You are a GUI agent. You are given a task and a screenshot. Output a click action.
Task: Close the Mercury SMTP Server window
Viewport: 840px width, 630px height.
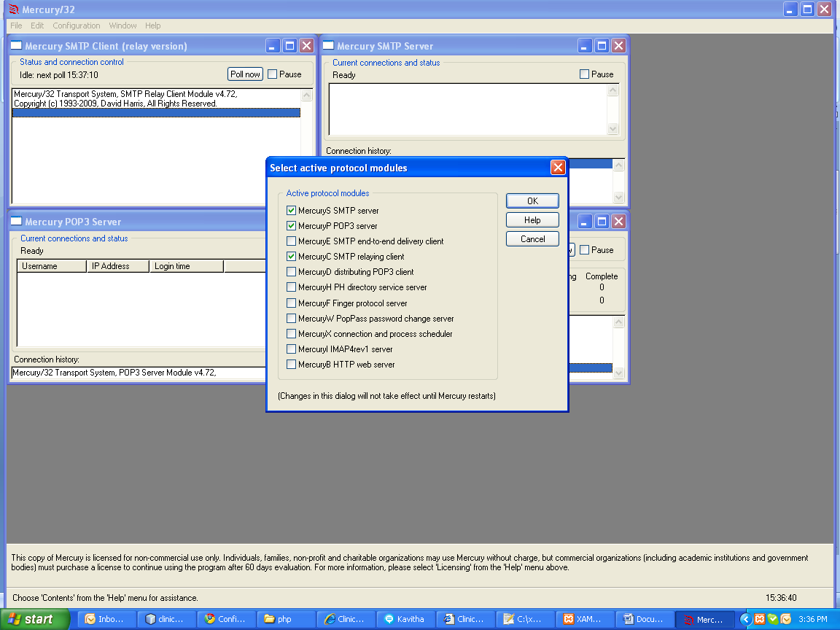tap(618, 46)
